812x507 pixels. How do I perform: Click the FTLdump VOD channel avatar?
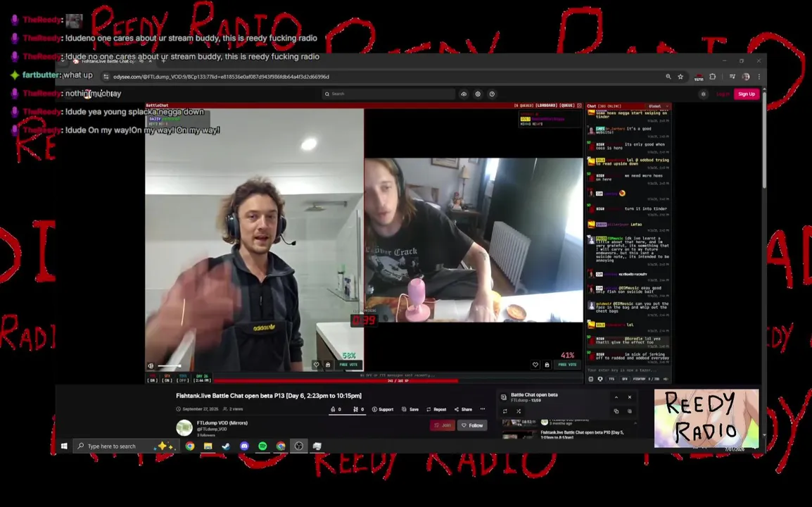point(184,427)
